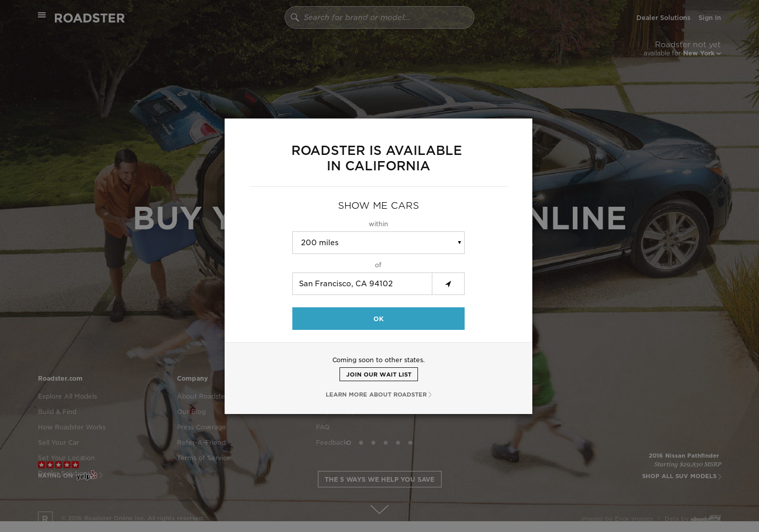Confirm with the OK button

pyautogui.click(x=378, y=319)
